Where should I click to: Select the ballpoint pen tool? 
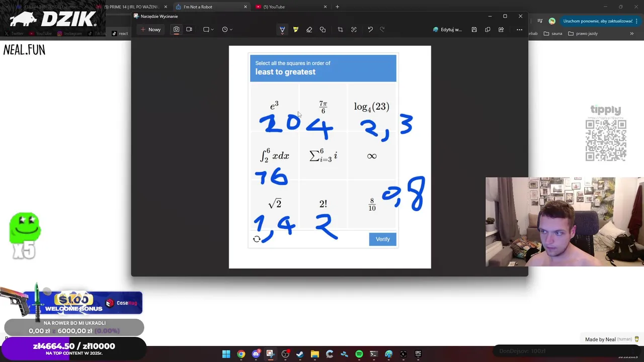(282, 30)
